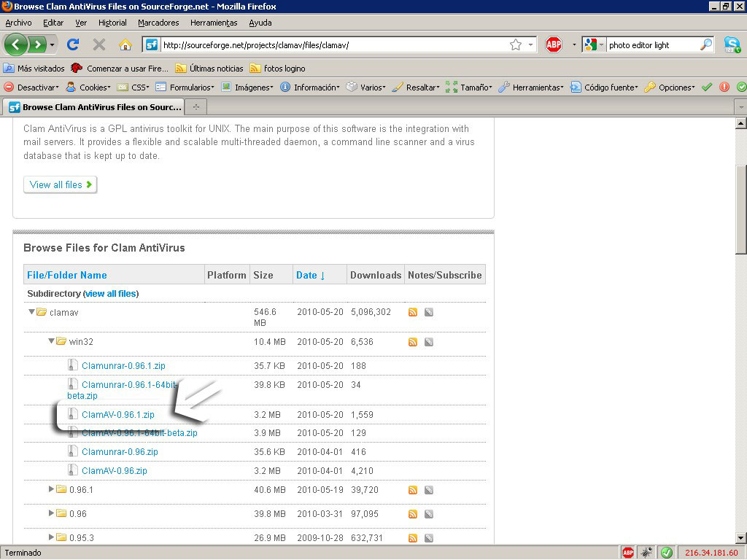747x560 pixels.
Task: Click the Adblock Plus status bar icon
Action: click(628, 553)
